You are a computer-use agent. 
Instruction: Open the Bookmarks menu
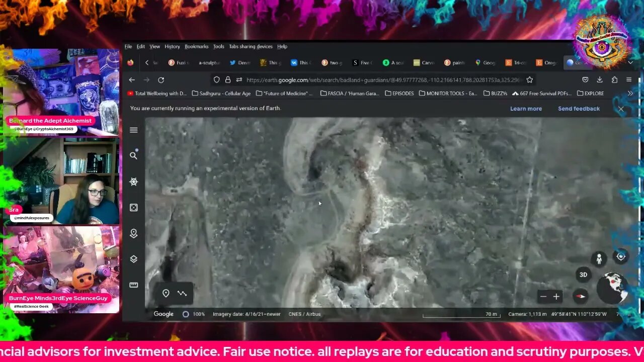196,47
